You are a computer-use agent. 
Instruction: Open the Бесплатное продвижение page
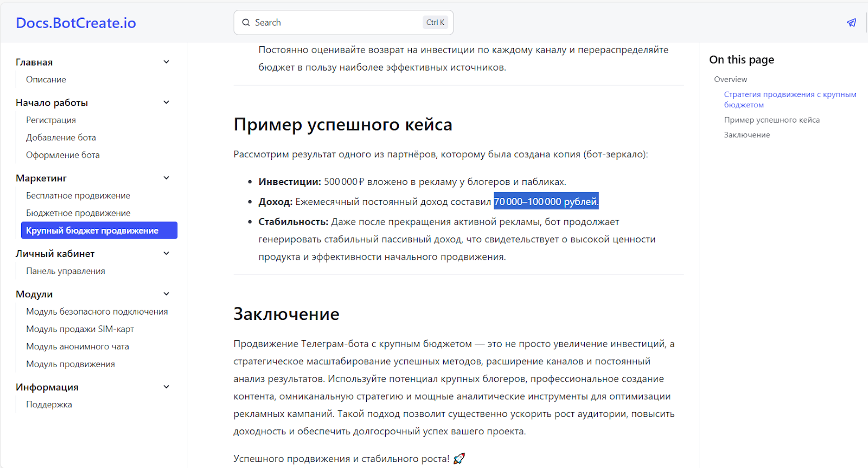point(78,195)
